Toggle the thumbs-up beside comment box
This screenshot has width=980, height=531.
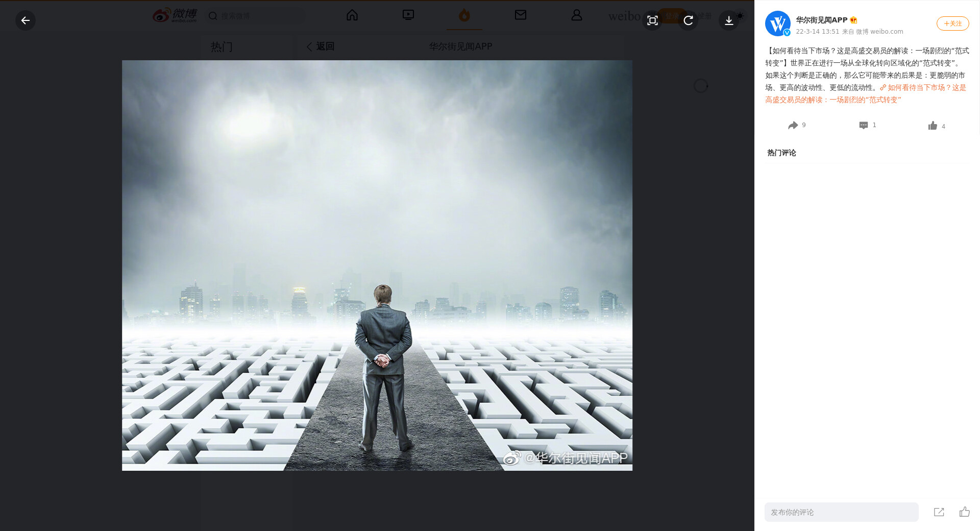(x=964, y=512)
